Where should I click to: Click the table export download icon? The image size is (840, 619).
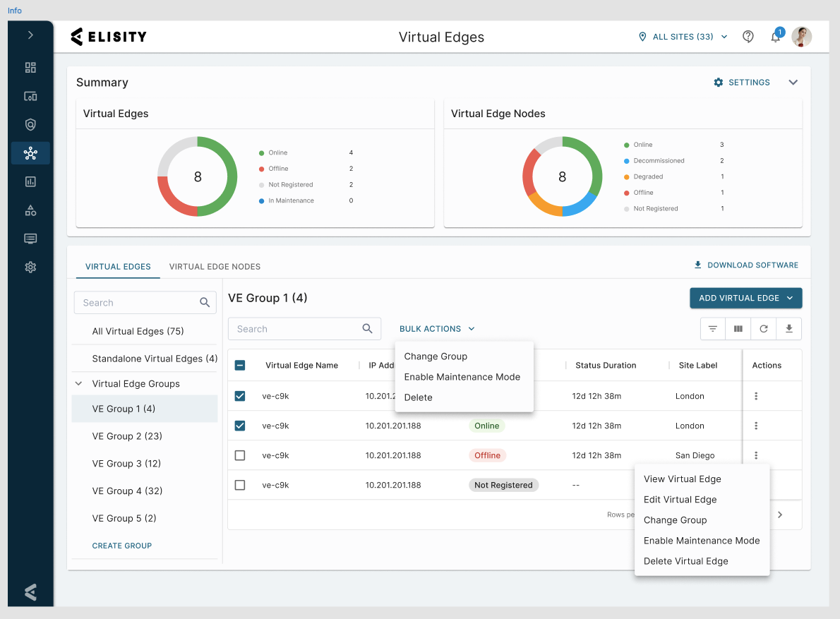point(788,329)
